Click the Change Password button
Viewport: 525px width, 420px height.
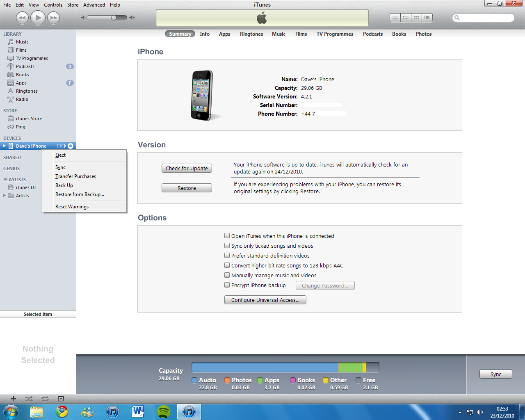[325, 285]
